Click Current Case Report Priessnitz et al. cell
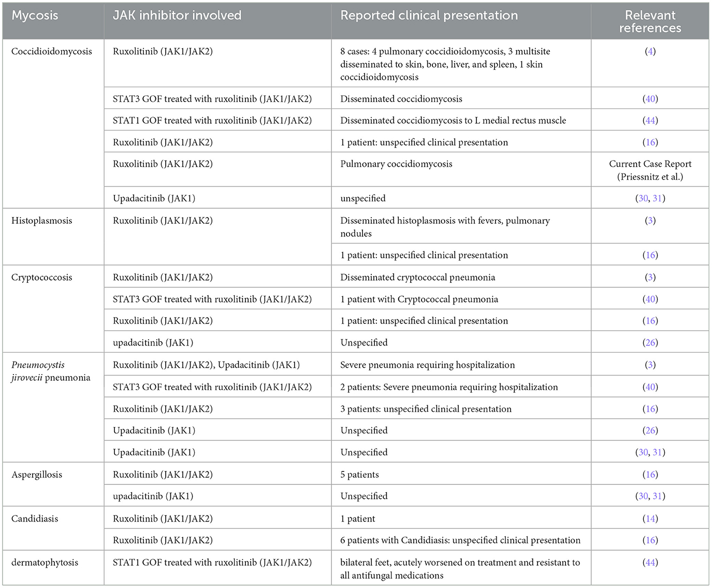This screenshot has width=712, height=588. [x=650, y=170]
